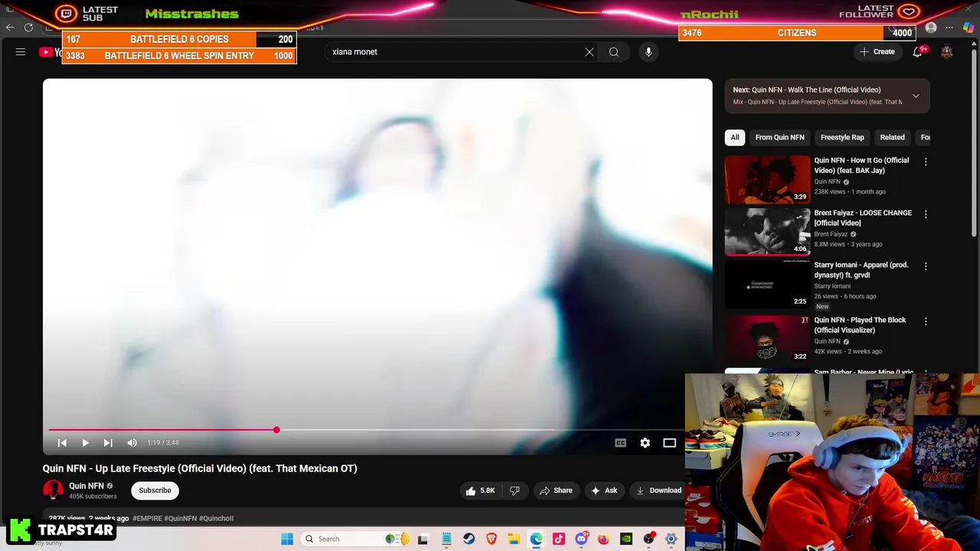The image size is (980, 551).
Task: Open the YouTube guide hamburger menu
Action: 21,52
